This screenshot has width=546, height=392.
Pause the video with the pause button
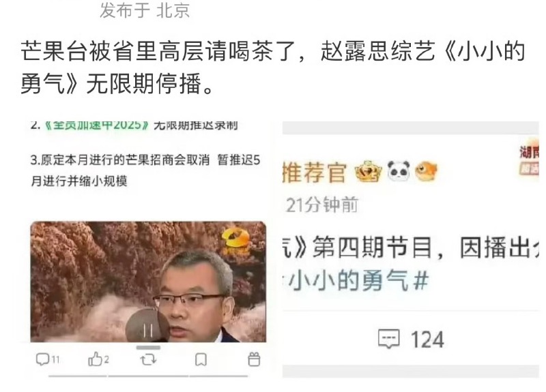[148, 331]
